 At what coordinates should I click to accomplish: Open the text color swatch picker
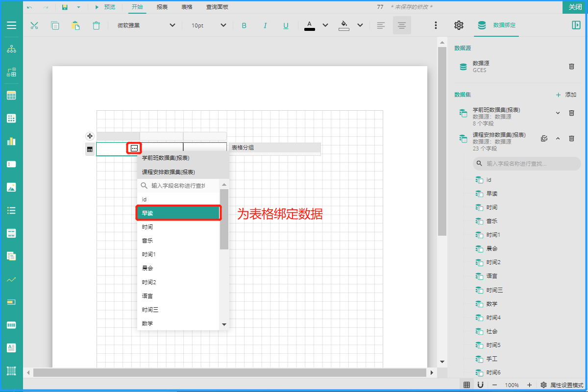click(x=310, y=25)
